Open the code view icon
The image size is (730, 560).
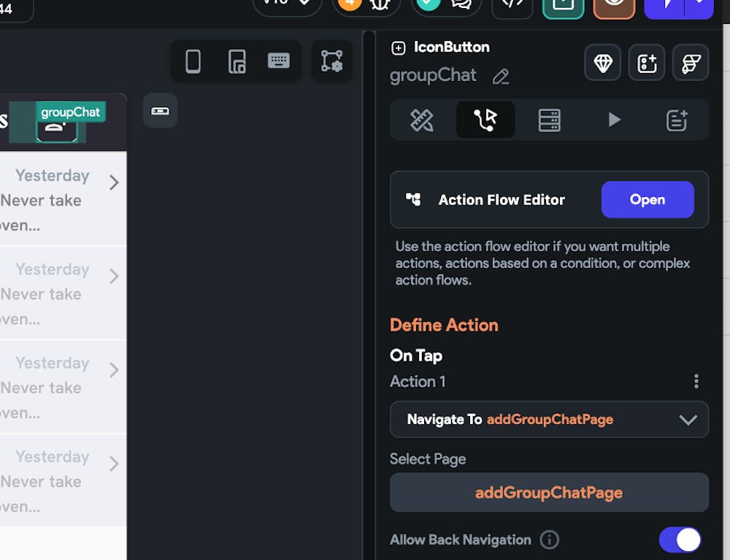tap(513, 4)
